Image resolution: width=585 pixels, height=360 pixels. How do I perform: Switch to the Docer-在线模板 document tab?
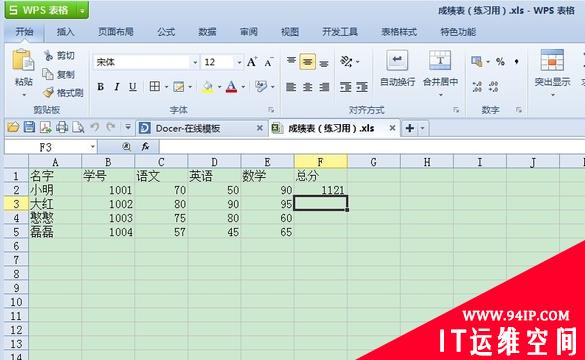(x=201, y=128)
